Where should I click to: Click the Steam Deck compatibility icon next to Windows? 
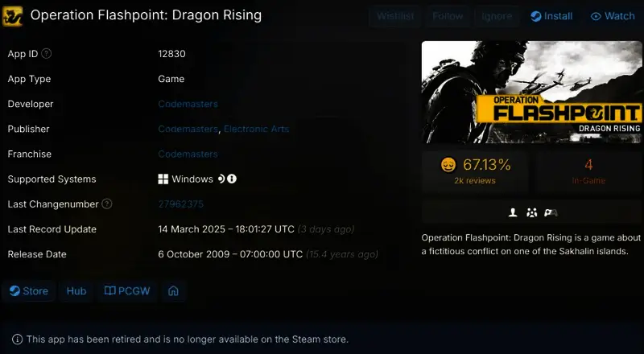[x=221, y=179]
